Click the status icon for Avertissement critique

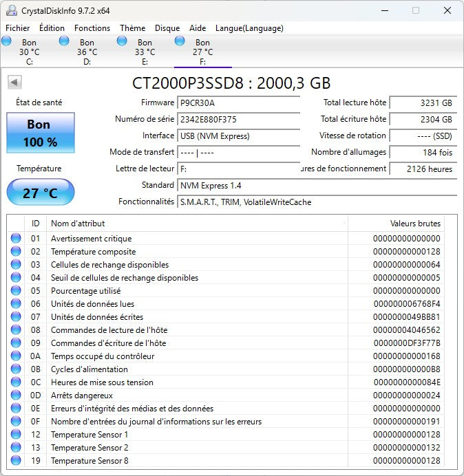16,238
